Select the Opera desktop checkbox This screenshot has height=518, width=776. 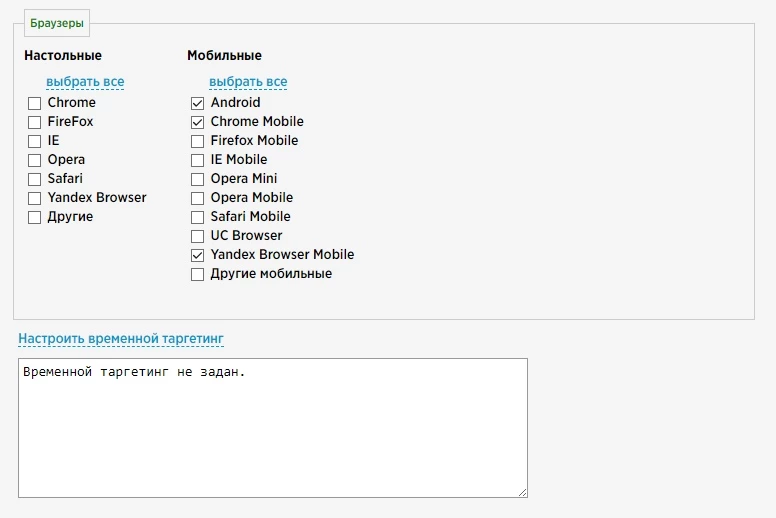coord(34,160)
